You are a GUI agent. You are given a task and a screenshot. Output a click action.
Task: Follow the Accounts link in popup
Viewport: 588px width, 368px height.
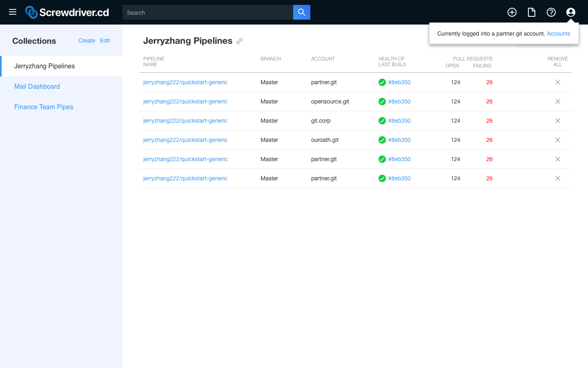[559, 34]
